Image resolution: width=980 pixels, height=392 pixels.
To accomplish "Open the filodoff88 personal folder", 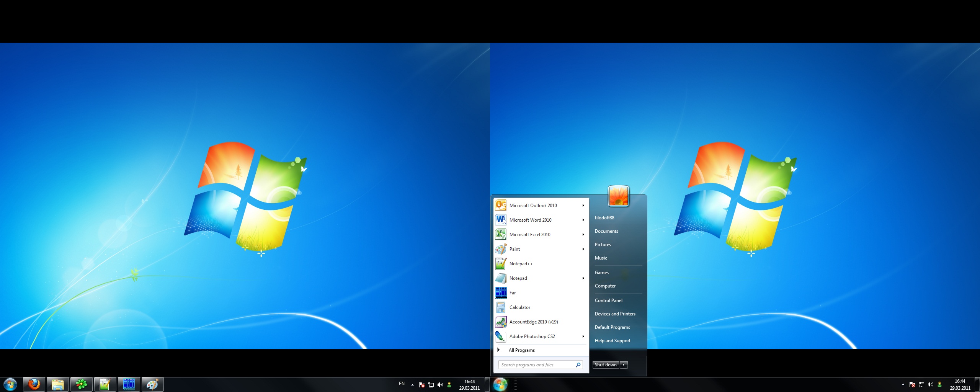I will pyautogui.click(x=604, y=218).
